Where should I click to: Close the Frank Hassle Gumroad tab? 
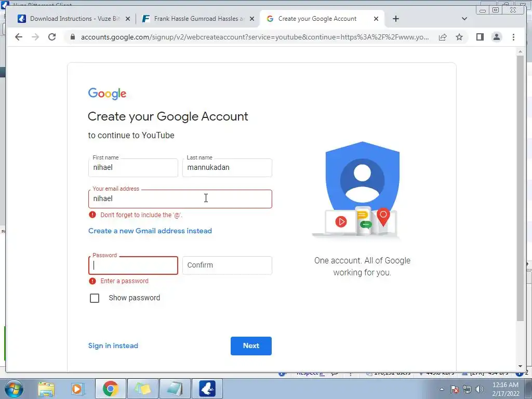[x=252, y=19]
